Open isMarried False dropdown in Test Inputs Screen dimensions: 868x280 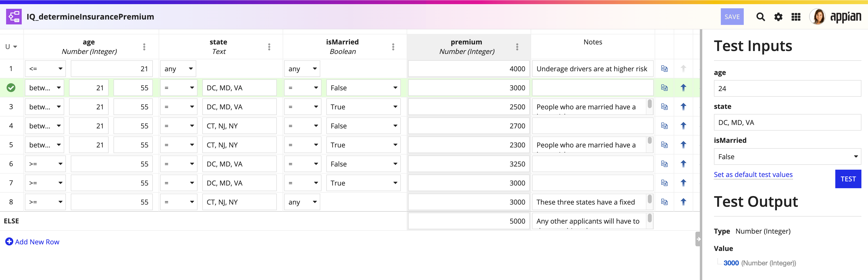pyautogui.click(x=787, y=157)
